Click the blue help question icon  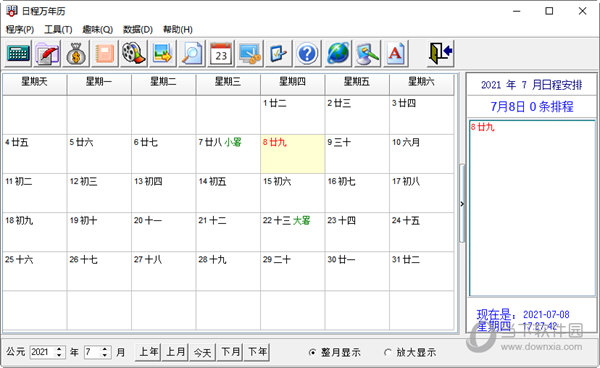tap(307, 54)
